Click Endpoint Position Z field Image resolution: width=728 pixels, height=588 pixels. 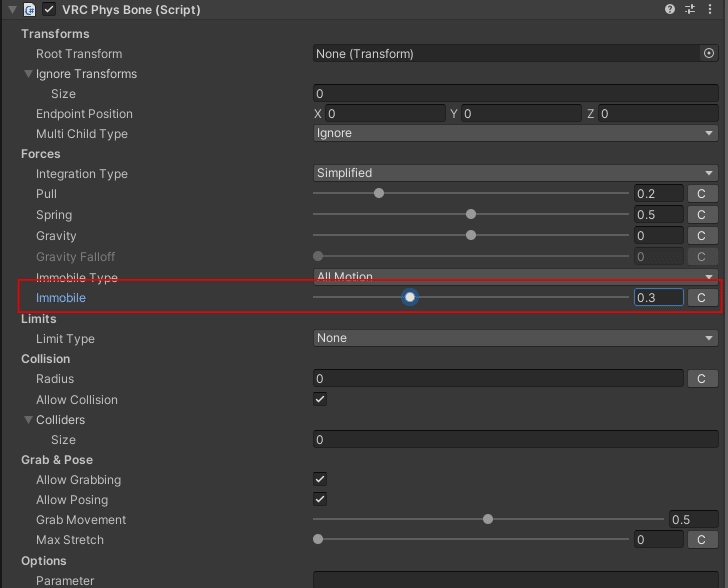658,114
